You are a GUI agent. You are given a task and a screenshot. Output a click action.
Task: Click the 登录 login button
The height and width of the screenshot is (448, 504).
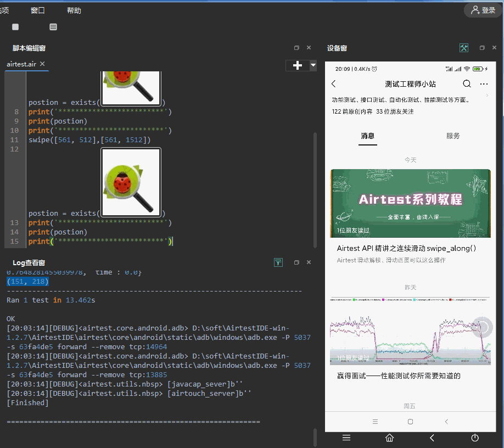coord(483,10)
